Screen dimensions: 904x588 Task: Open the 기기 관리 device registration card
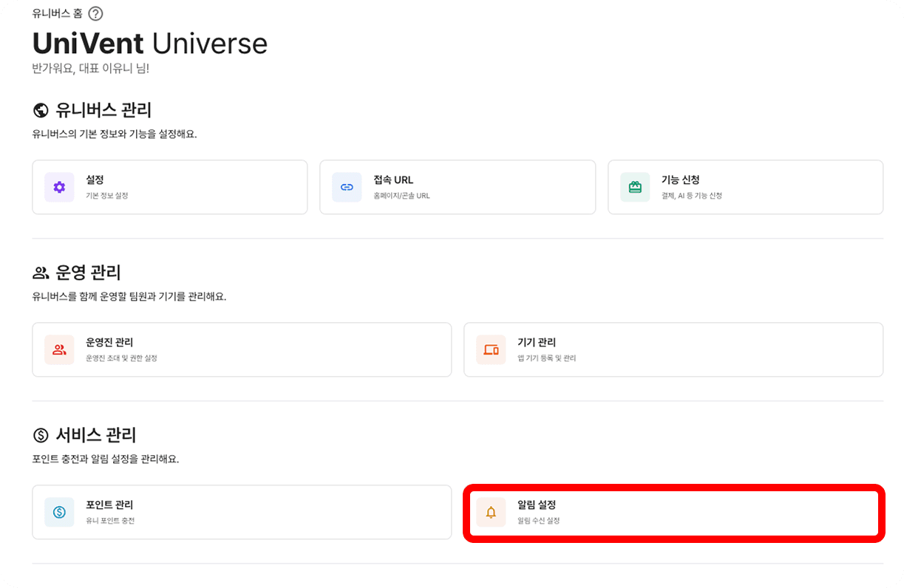(x=673, y=349)
